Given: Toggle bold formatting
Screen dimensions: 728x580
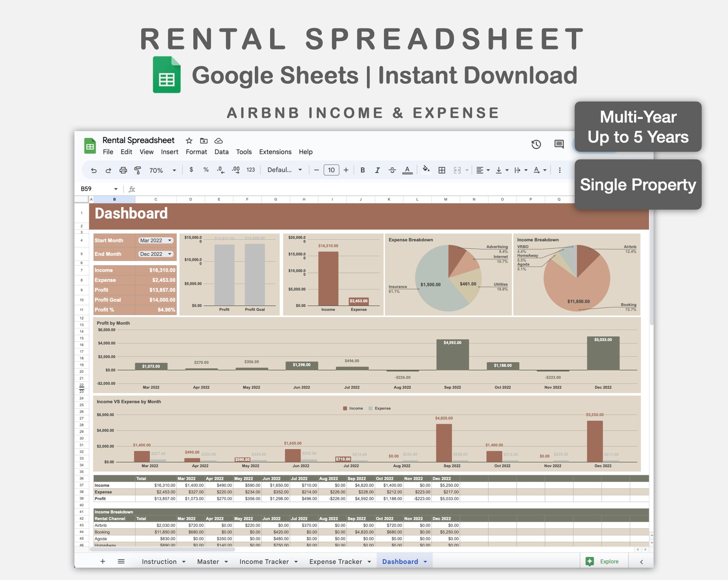Looking at the screenshot, I should coord(363,170).
